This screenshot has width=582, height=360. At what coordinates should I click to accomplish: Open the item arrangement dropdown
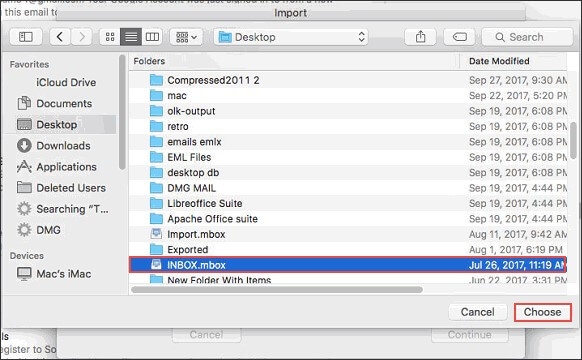tap(186, 37)
